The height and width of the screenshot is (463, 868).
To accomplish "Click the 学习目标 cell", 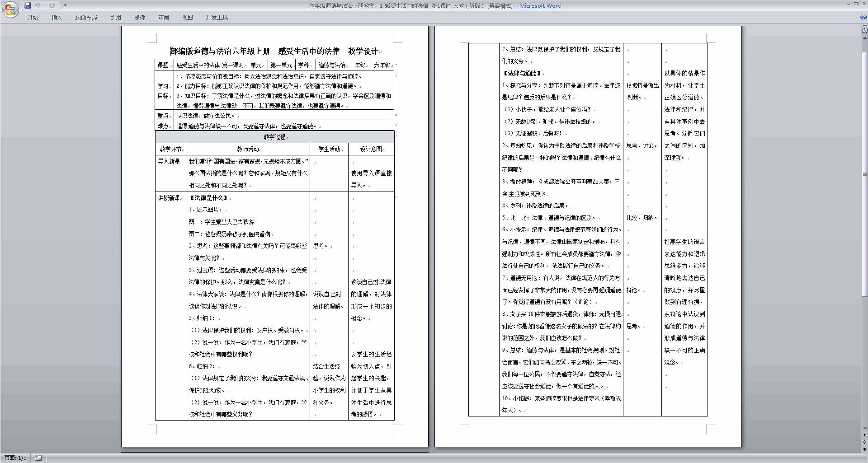I will pos(164,91).
